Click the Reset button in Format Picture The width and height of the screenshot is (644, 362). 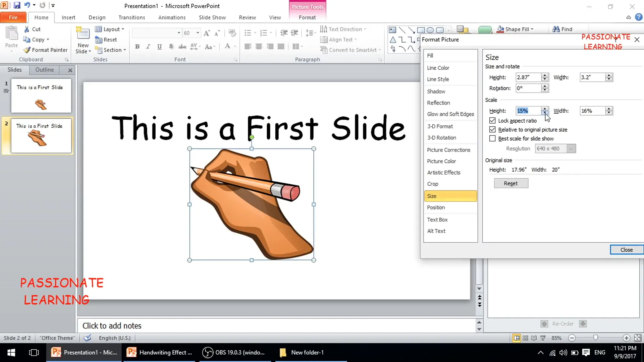click(511, 183)
